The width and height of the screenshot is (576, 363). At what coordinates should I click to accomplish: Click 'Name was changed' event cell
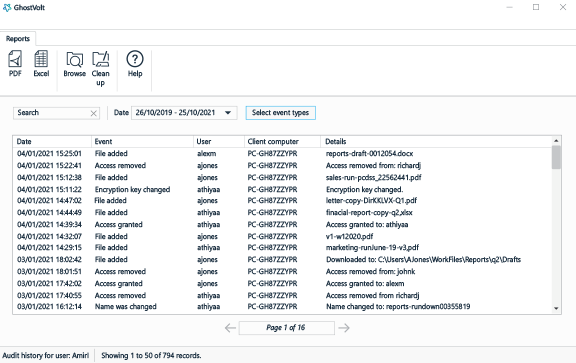coord(126,307)
